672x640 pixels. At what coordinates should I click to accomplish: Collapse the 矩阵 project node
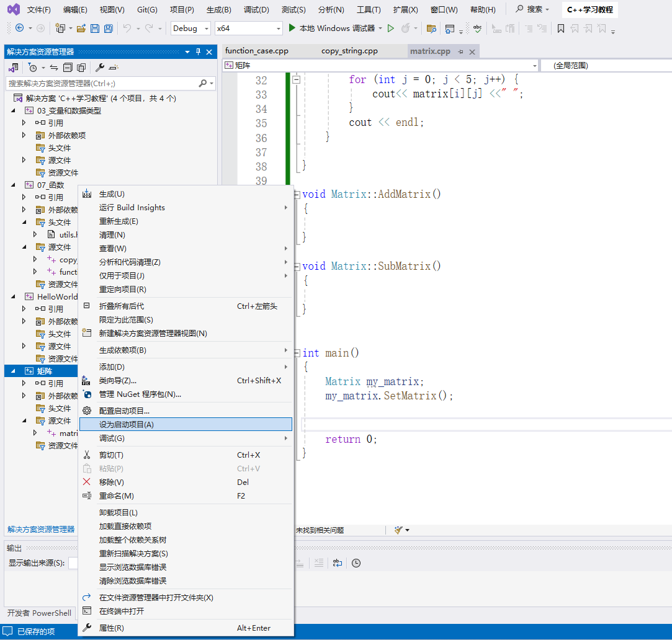(13, 371)
